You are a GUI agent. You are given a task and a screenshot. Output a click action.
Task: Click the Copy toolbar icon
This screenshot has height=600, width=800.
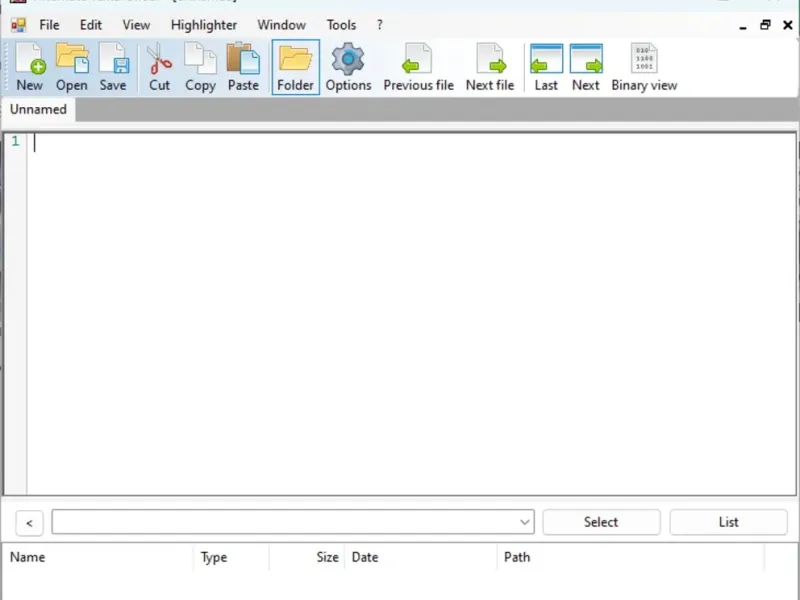201,67
